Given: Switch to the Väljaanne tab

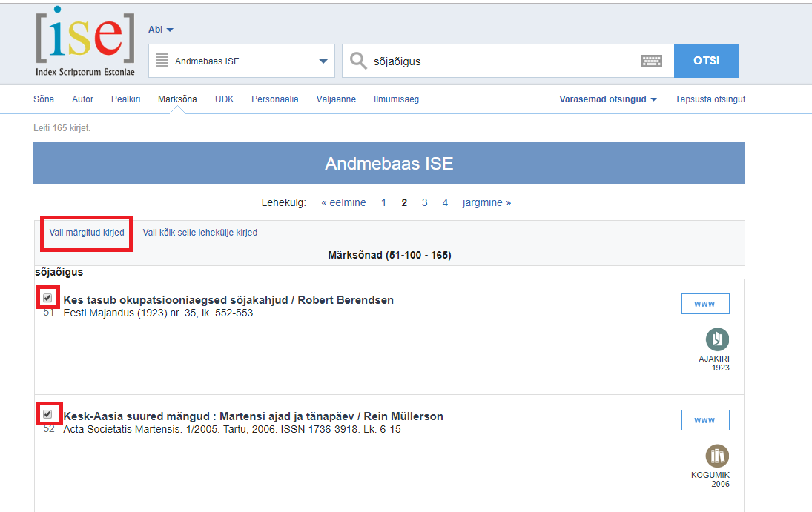Looking at the screenshot, I should (x=336, y=99).
